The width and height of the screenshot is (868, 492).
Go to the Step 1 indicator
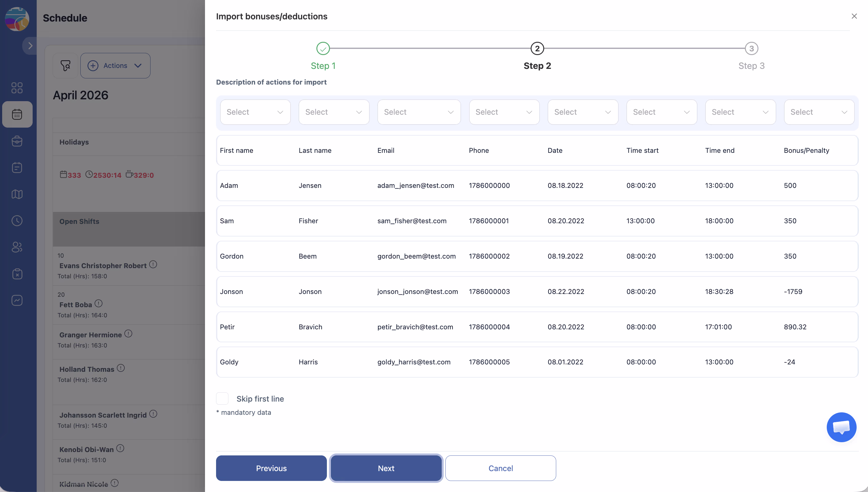pyautogui.click(x=323, y=49)
